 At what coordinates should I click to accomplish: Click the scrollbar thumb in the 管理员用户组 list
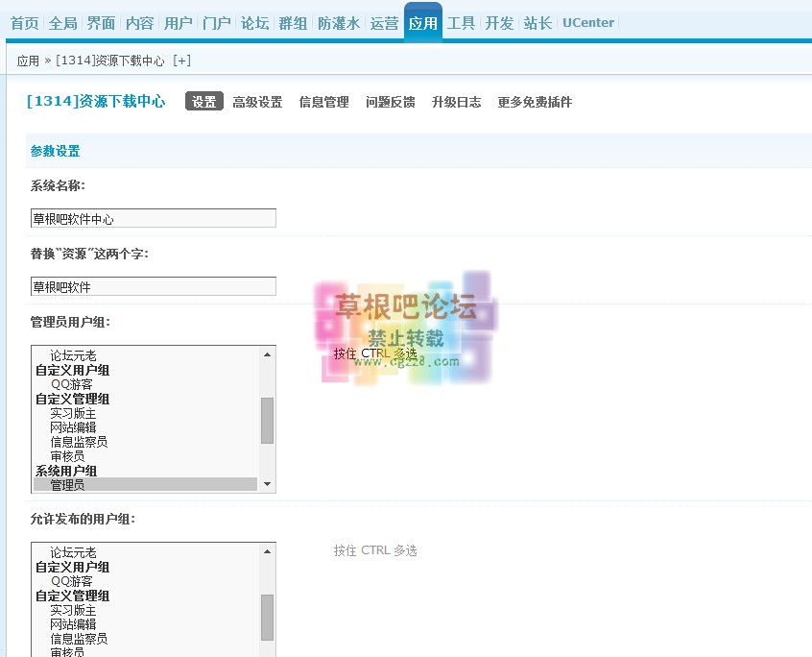268,420
